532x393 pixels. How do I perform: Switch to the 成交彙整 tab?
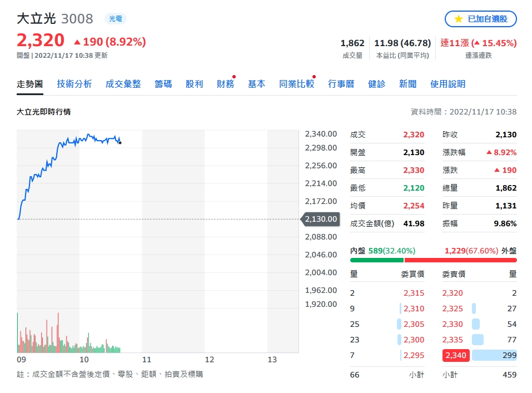coord(123,84)
